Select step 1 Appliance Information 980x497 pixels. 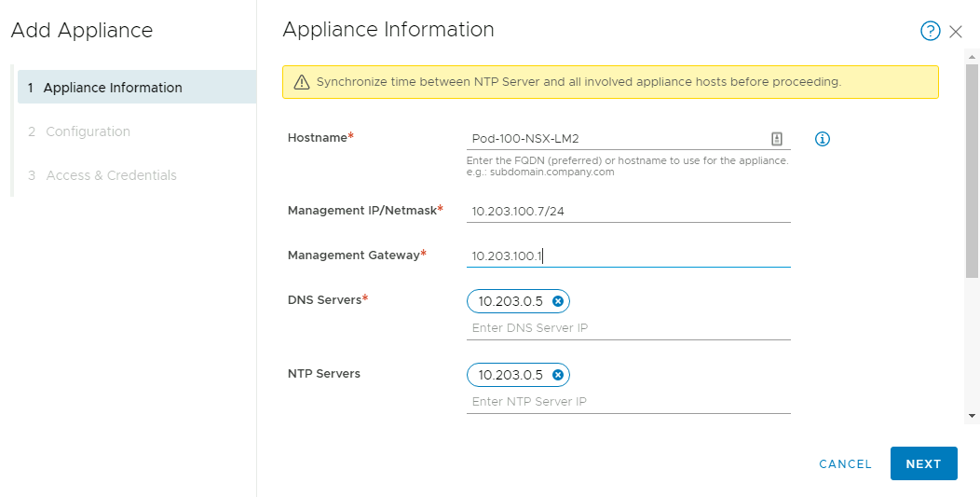tap(113, 88)
